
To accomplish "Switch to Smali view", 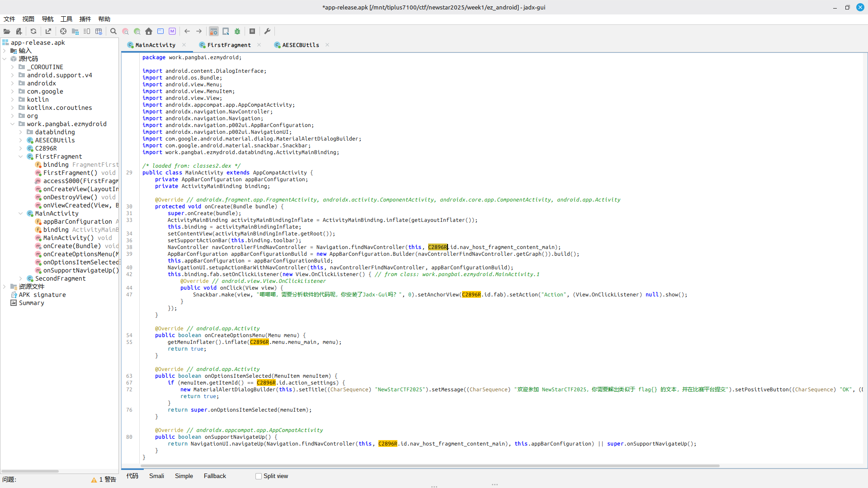I will [x=156, y=476].
